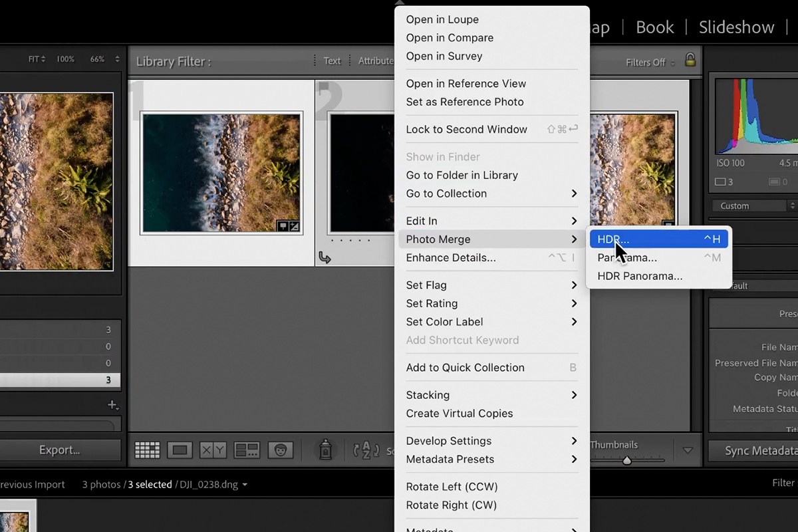The width and height of the screenshot is (798, 532).
Task: Open the Custom preset dropdown
Action: (x=753, y=206)
